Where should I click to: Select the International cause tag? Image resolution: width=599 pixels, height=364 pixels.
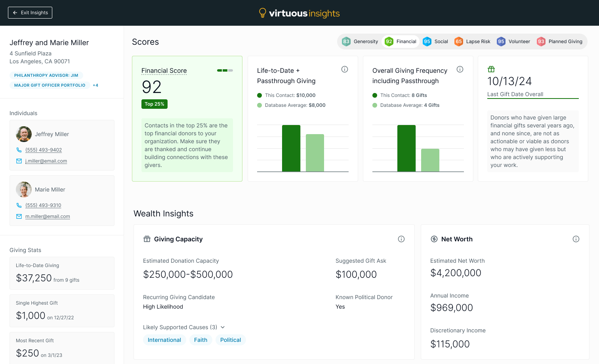pyautogui.click(x=164, y=340)
